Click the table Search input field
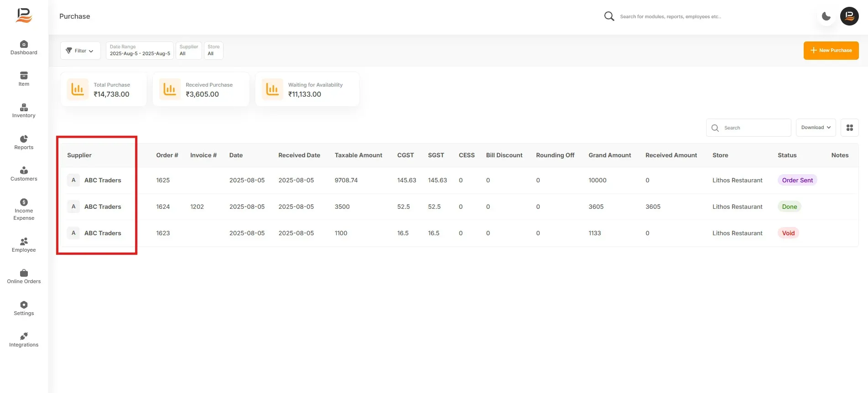 coord(748,128)
